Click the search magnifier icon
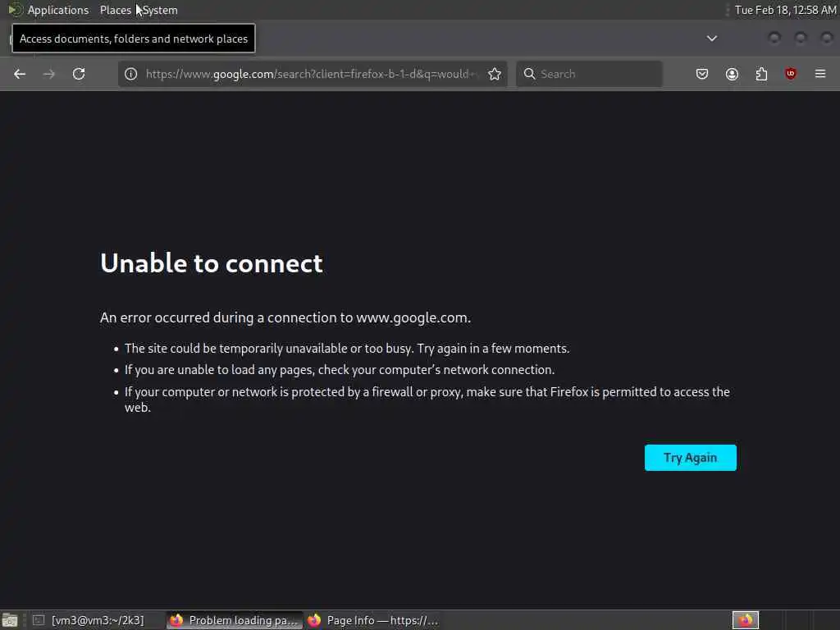Screen dimensions: 840x630 pos(529,74)
